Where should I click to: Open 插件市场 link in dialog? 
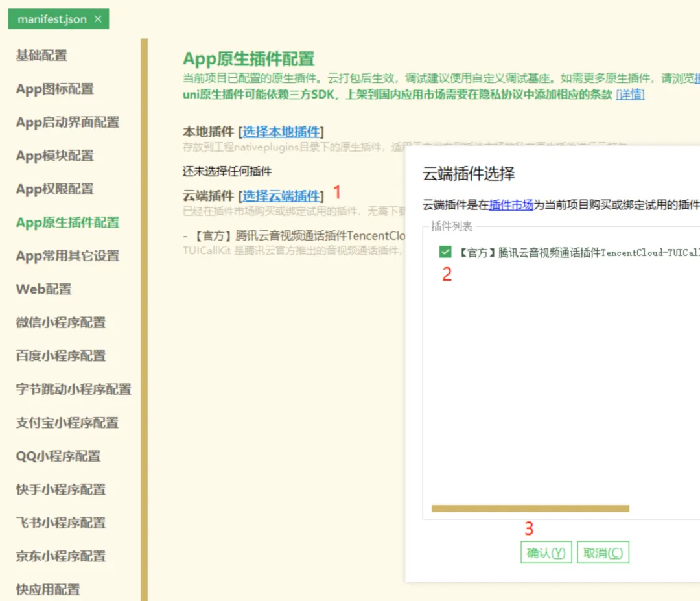pyautogui.click(x=511, y=205)
